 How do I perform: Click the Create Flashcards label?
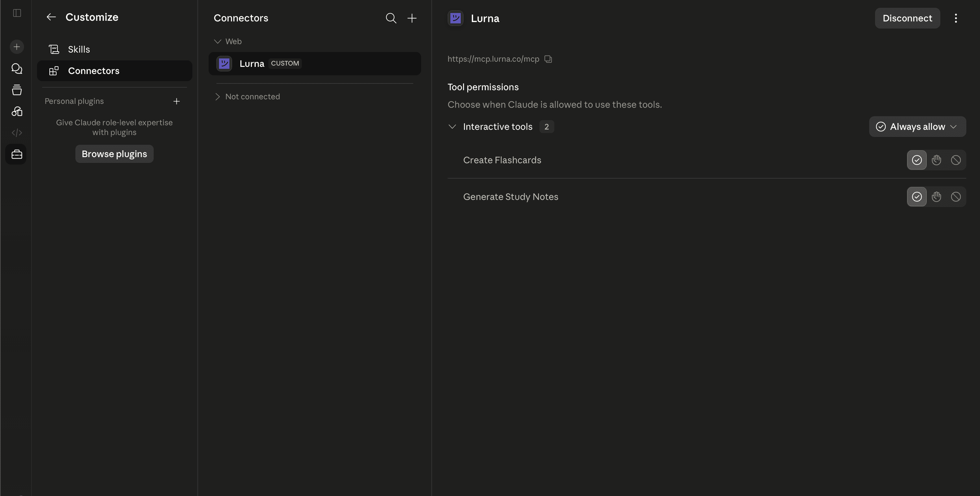(502, 160)
